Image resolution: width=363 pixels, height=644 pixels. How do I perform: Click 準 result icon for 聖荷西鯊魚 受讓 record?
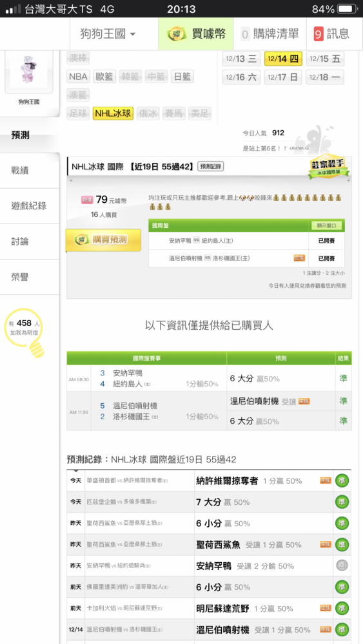(342, 545)
